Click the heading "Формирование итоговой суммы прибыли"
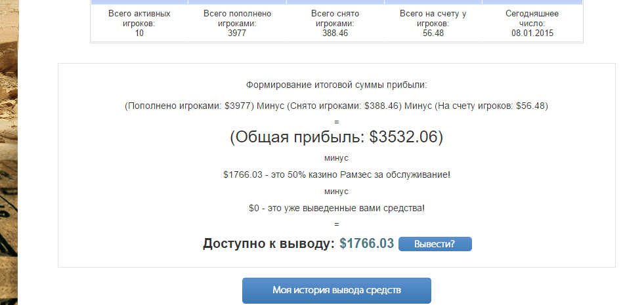Image resolution: width=644 pixels, height=305 pixels. coord(336,85)
